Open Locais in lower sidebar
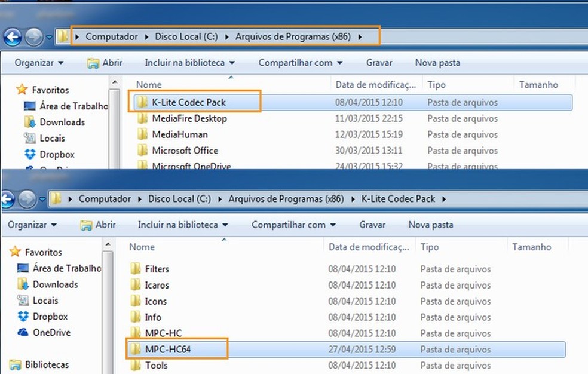 tap(38, 301)
